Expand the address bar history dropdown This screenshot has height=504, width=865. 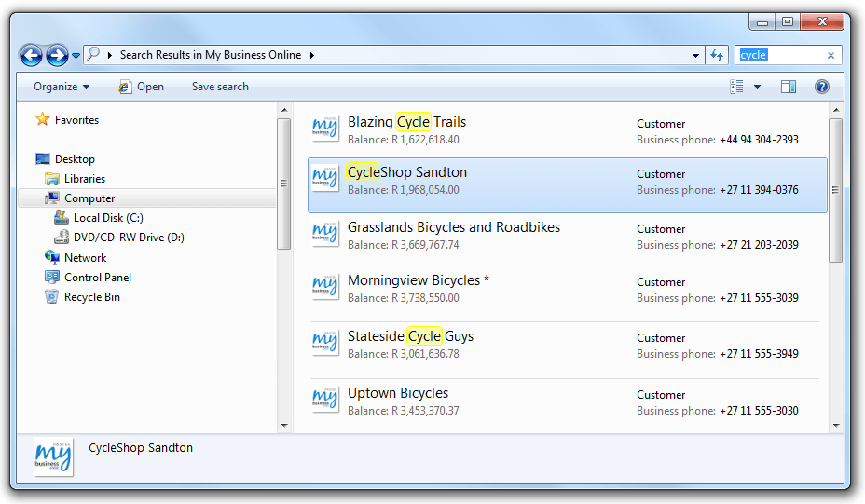click(x=695, y=55)
